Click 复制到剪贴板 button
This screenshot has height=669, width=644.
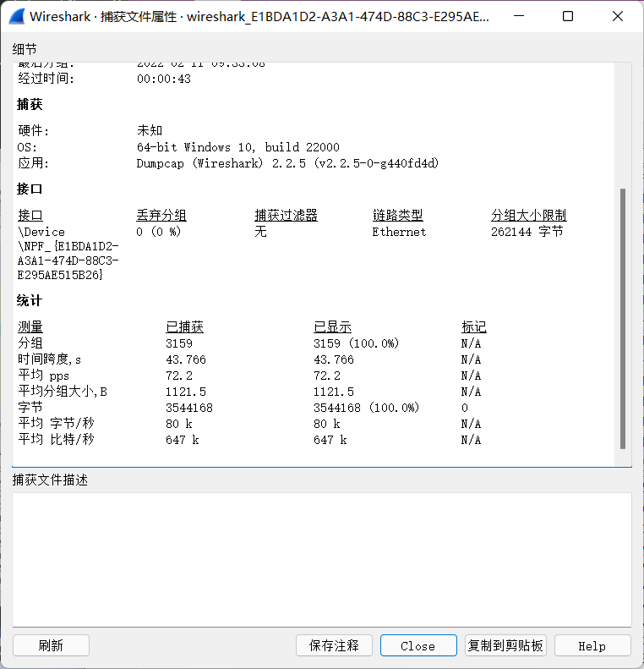[505, 645]
